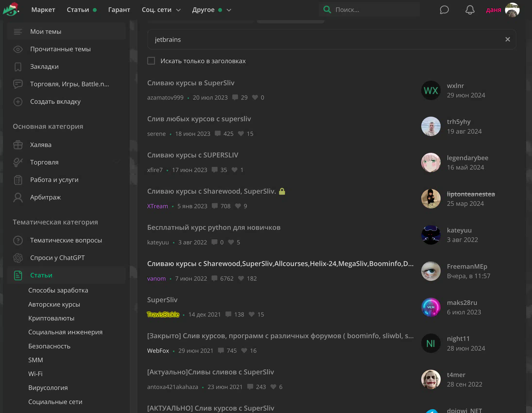
Task: Click the gift icon next to Халява
Action: [18, 145]
